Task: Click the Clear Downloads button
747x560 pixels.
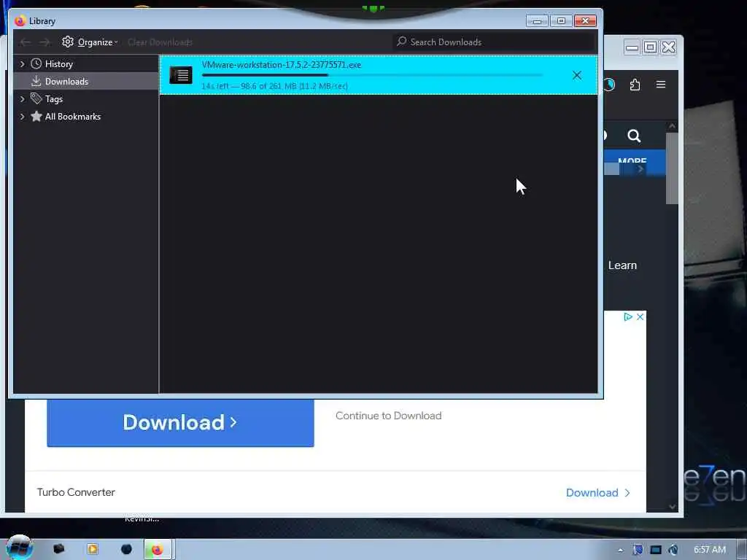Action: [x=160, y=42]
